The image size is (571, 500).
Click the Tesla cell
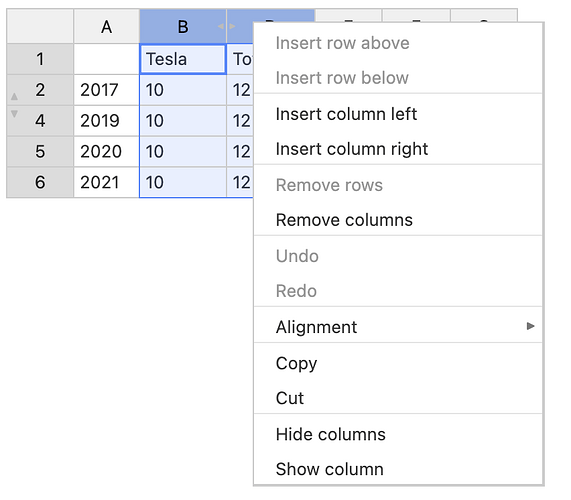[x=183, y=59]
